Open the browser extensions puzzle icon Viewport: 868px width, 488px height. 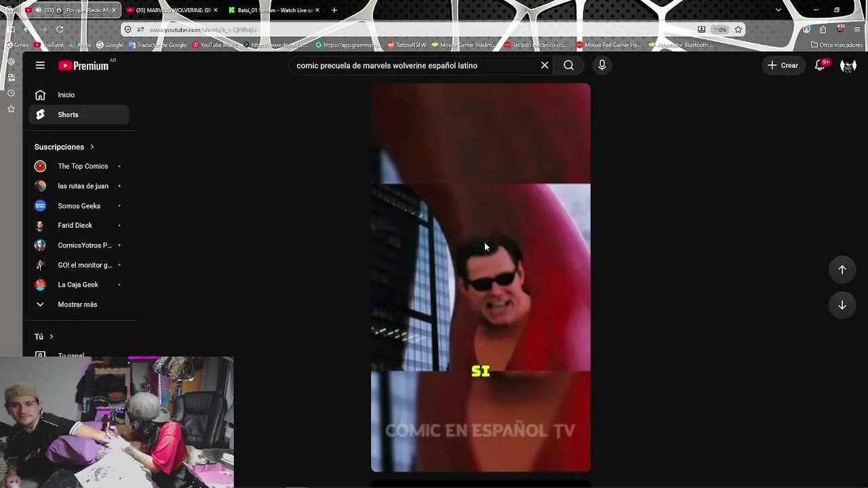click(823, 29)
